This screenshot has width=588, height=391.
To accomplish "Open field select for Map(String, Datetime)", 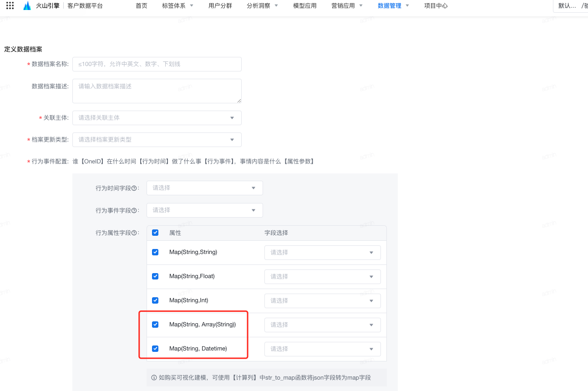I will coord(323,349).
